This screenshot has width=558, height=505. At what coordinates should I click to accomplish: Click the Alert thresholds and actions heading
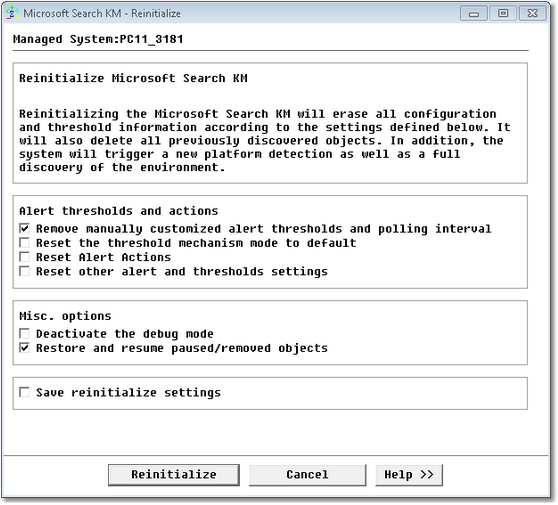(119, 211)
